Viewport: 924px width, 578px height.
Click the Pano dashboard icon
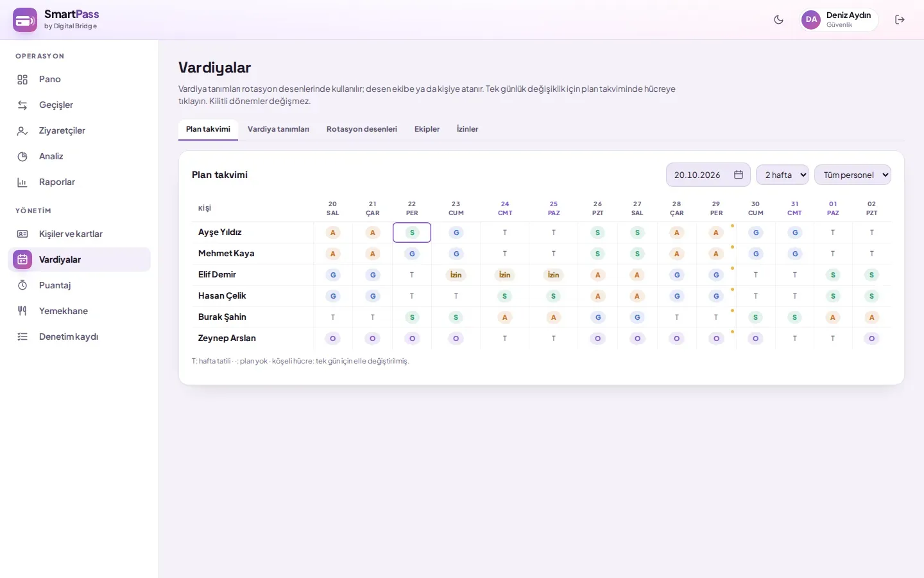22,80
